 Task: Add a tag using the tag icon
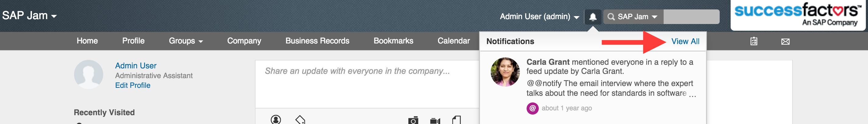[x=300, y=119]
